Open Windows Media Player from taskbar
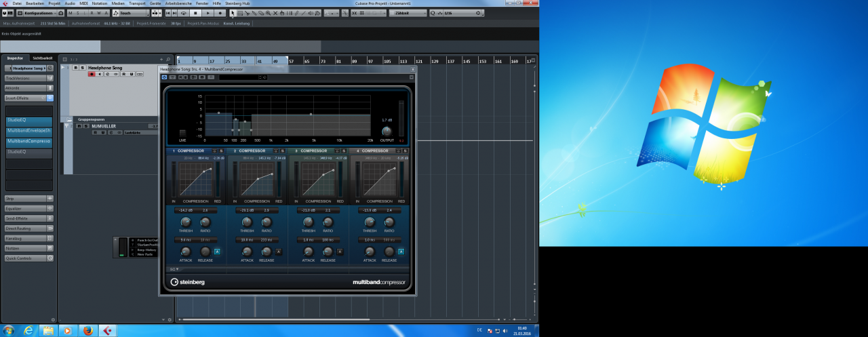The height and width of the screenshot is (337, 868). [x=67, y=330]
